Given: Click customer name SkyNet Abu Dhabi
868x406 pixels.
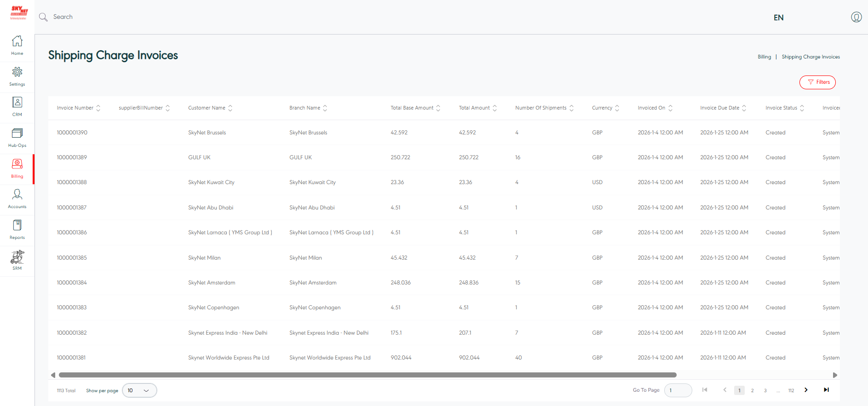Looking at the screenshot, I should pos(211,208).
